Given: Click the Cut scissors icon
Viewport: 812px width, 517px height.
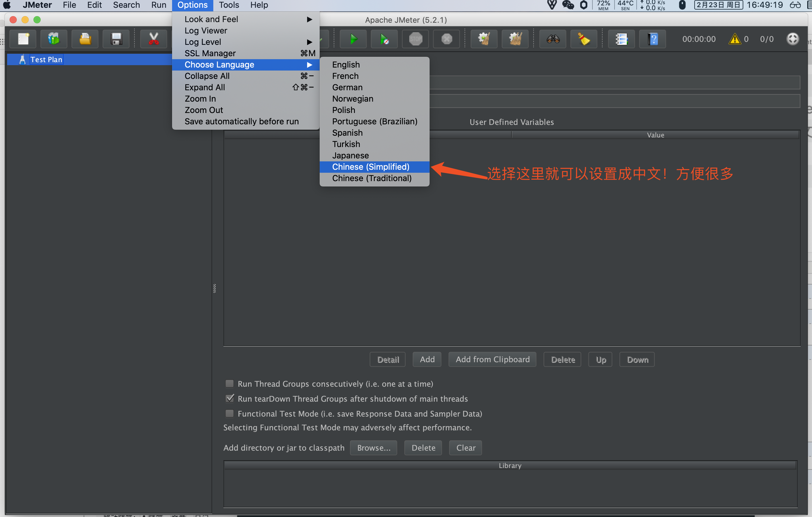Looking at the screenshot, I should click(x=154, y=39).
